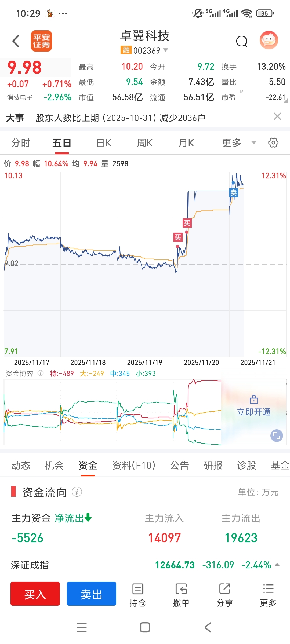290x644 pixels.
Task: Expand the fund chart fullscreen icon
Action: 277,436
